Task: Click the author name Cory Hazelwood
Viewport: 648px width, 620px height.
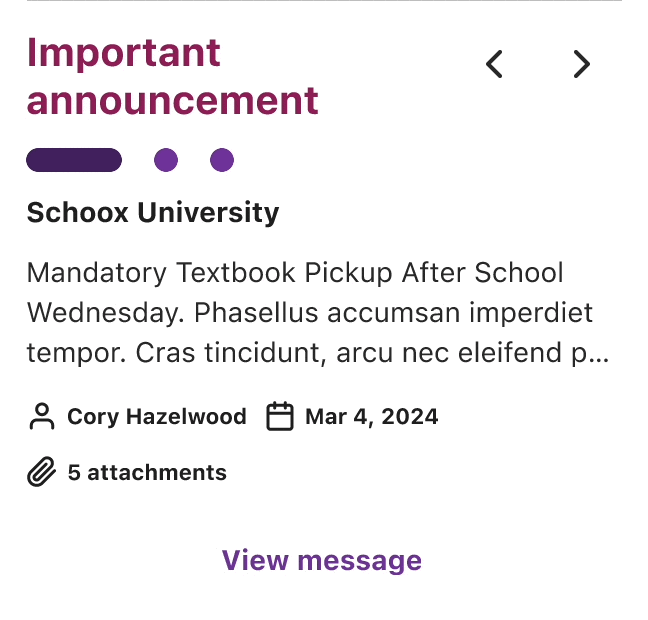Action: point(157,417)
